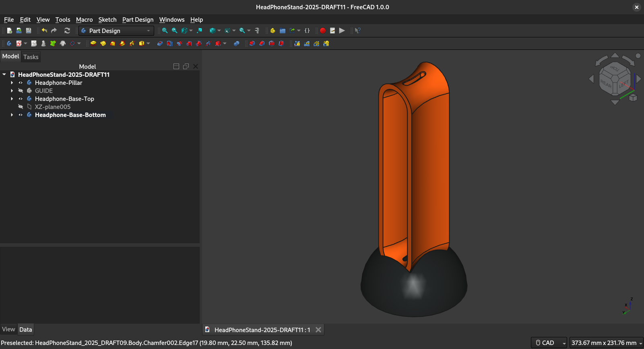Switch to the View property tab
644x349 pixels.
point(8,329)
